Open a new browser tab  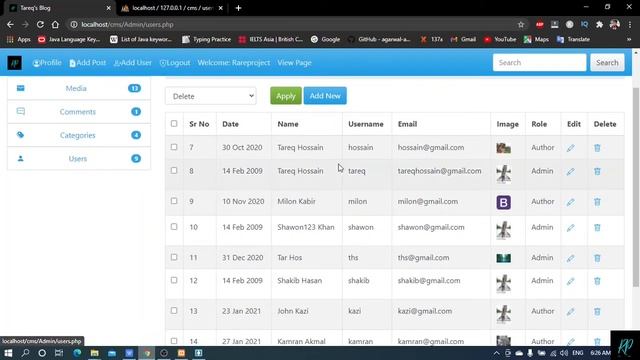(x=238, y=8)
